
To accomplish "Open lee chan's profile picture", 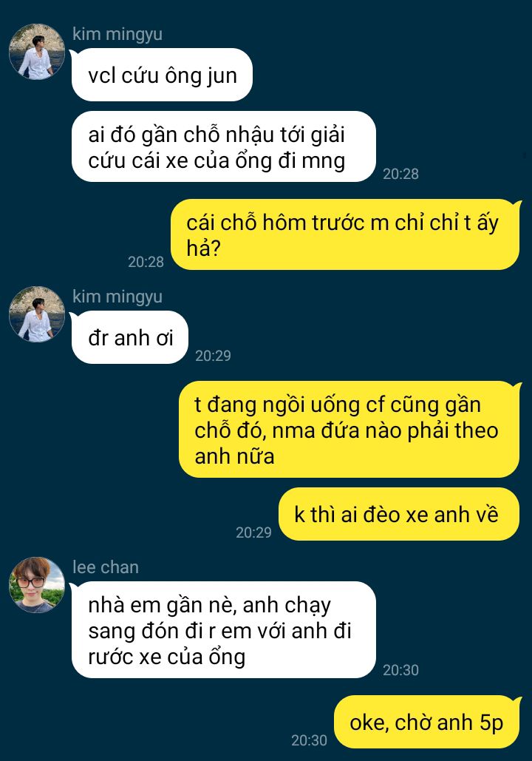I will [37, 585].
